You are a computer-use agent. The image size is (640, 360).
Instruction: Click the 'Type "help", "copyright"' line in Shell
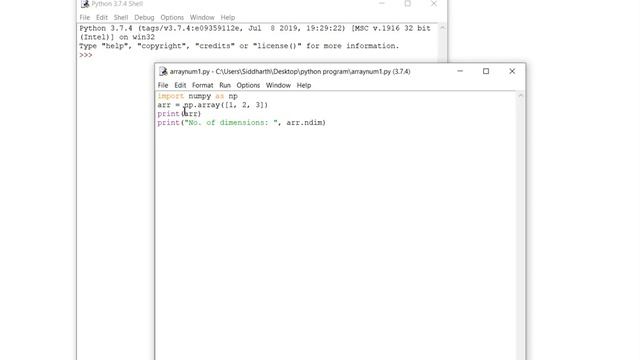[x=239, y=46]
